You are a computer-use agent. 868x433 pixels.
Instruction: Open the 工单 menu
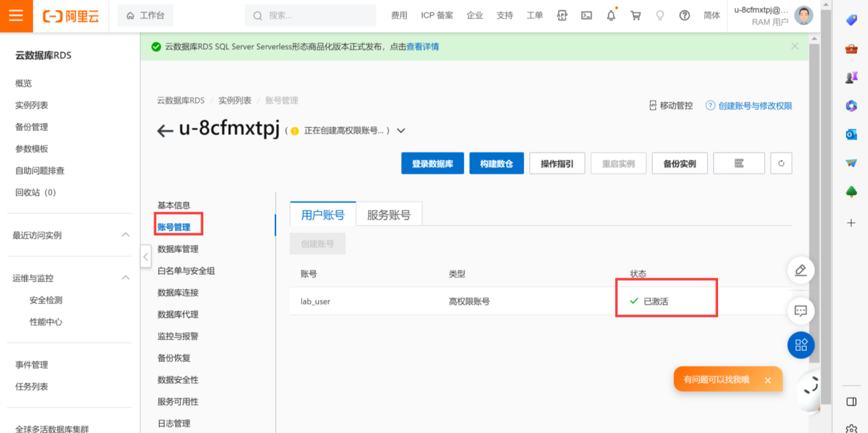point(534,15)
